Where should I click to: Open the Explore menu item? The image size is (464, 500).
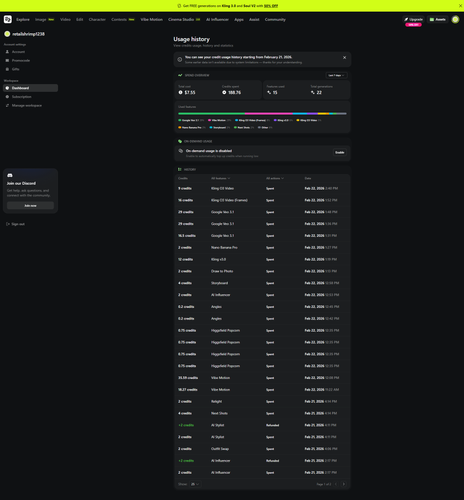(x=23, y=20)
